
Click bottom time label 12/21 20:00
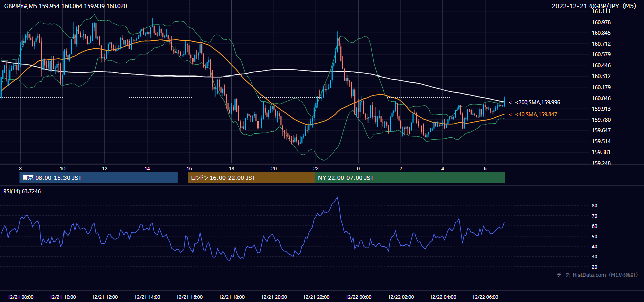click(274, 297)
